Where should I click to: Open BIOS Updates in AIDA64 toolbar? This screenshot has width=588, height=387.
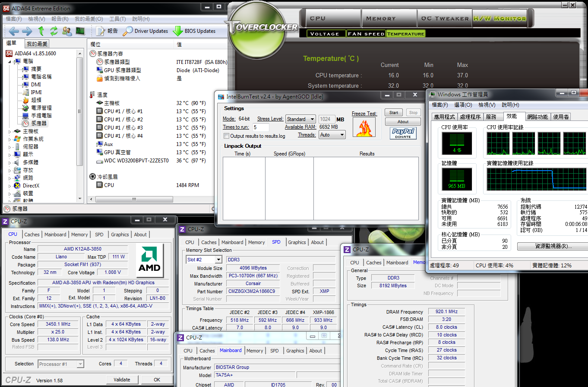tap(194, 31)
